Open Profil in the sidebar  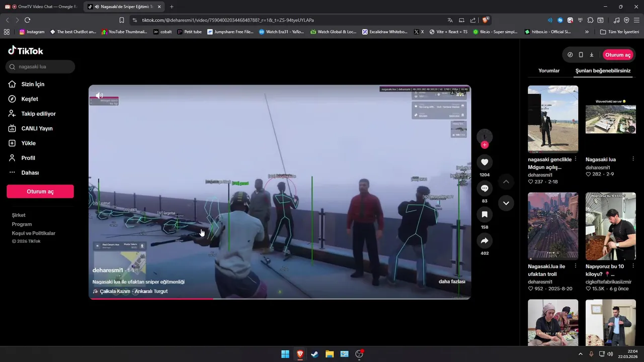(x=28, y=158)
